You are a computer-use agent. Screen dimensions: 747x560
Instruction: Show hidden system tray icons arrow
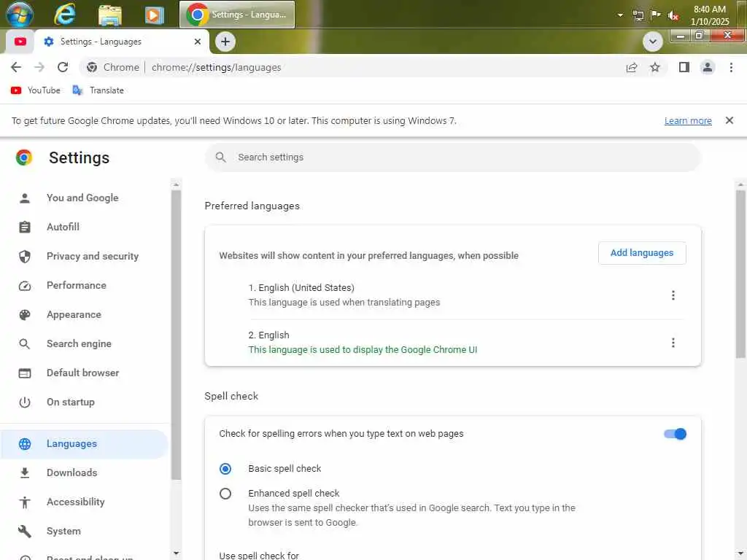[620, 15]
